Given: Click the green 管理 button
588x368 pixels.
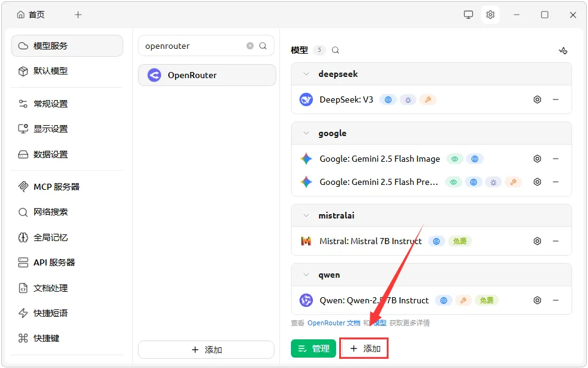Looking at the screenshot, I should pyautogui.click(x=313, y=348).
